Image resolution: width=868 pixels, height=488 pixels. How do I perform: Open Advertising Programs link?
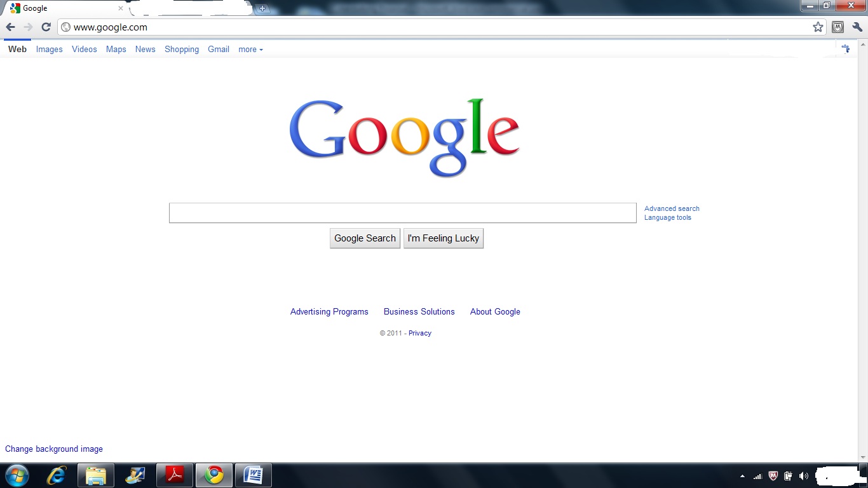coord(329,311)
